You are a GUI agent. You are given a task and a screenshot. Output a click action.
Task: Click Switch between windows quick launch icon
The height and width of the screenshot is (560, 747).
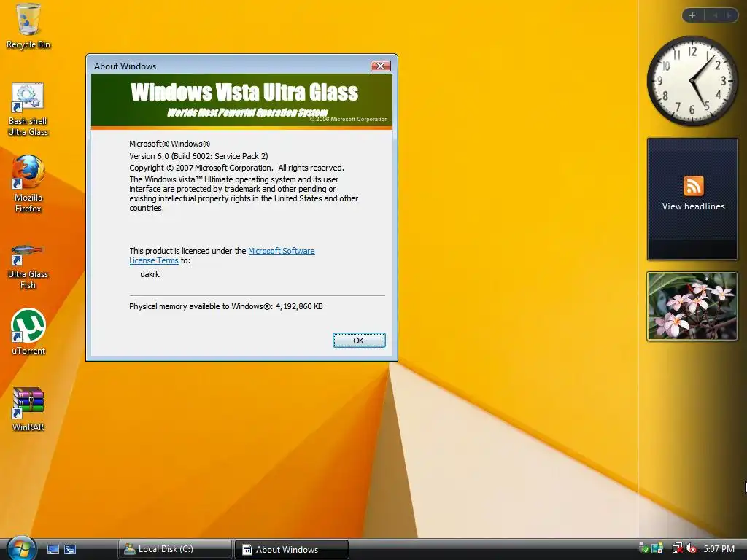(x=70, y=549)
